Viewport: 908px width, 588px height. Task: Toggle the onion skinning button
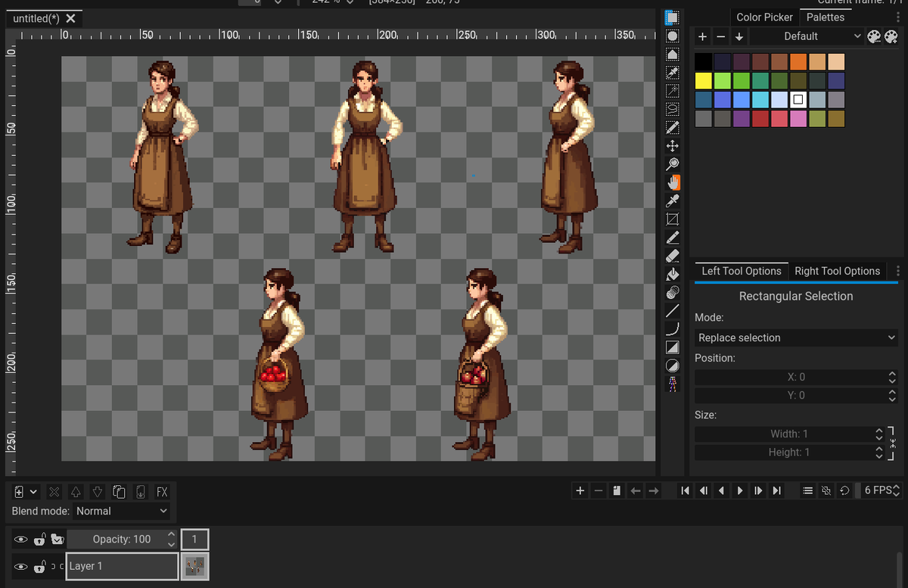pyautogui.click(x=826, y=490)
